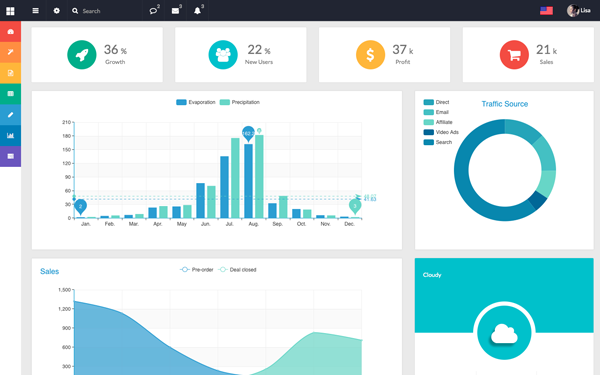The height and width of the screenshot is (375, 600).
Task: Click the Growth rocket stat card
Action: (97, 55)
